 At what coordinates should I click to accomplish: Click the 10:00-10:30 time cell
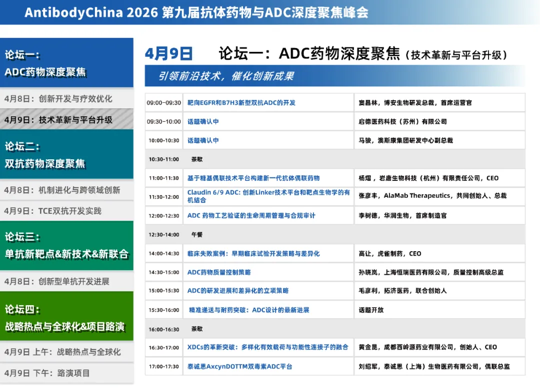(x=164, y=140)
